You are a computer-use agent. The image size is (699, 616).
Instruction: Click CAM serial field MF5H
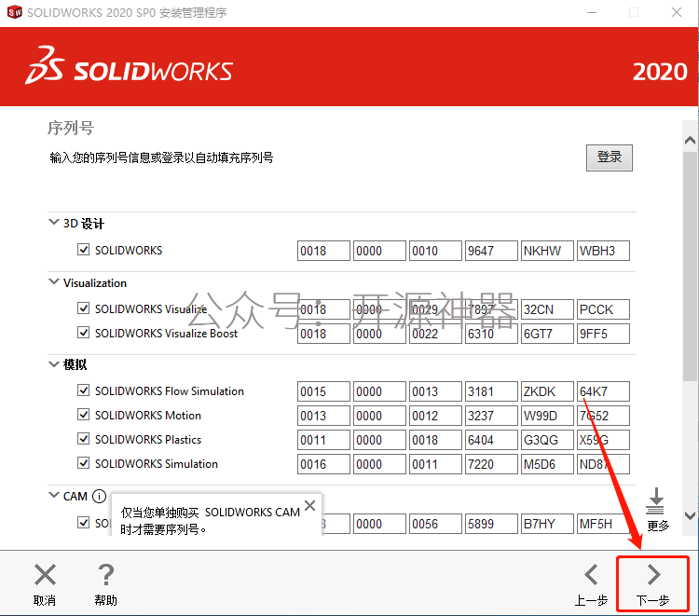[603, 524]
